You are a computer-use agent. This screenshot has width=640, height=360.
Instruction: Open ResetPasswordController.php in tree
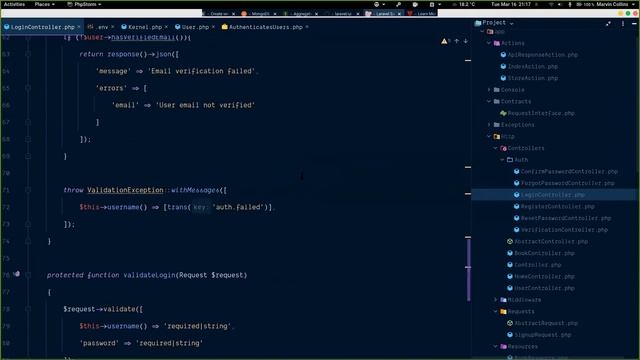[562, 218]
